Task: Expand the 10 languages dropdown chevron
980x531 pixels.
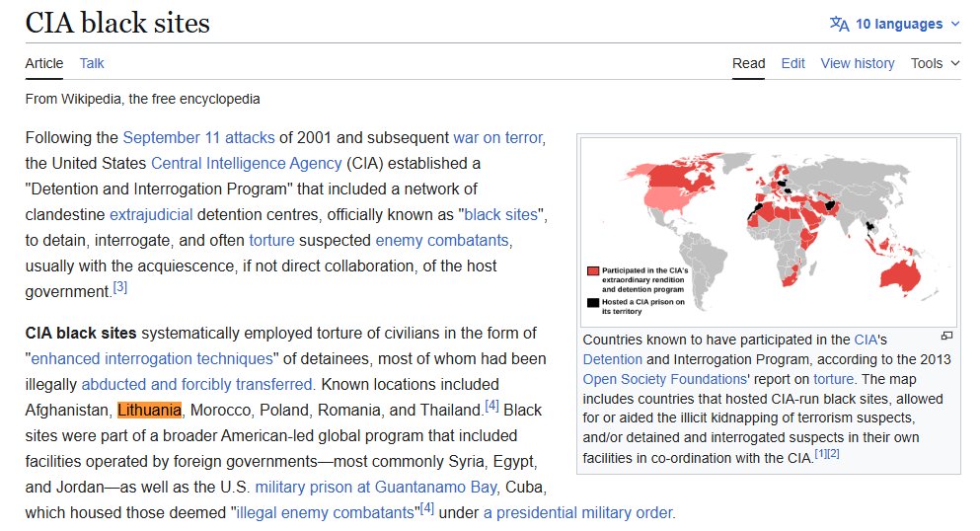Action: 955,24
